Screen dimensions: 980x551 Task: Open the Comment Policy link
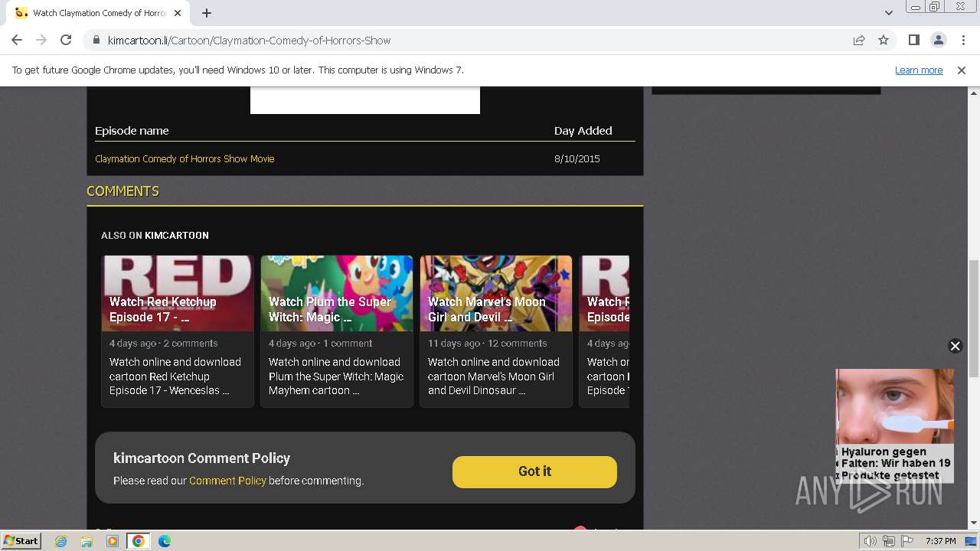point(227,481)
